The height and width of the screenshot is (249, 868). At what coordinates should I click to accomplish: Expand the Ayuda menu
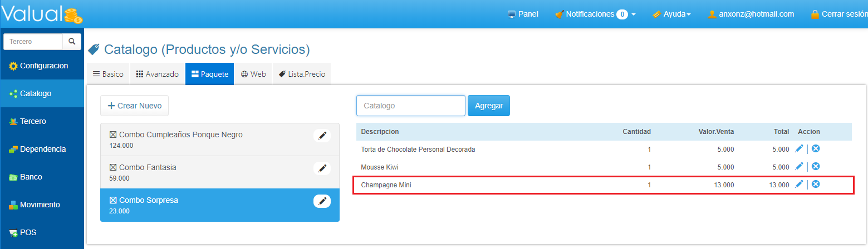[671, 14]
